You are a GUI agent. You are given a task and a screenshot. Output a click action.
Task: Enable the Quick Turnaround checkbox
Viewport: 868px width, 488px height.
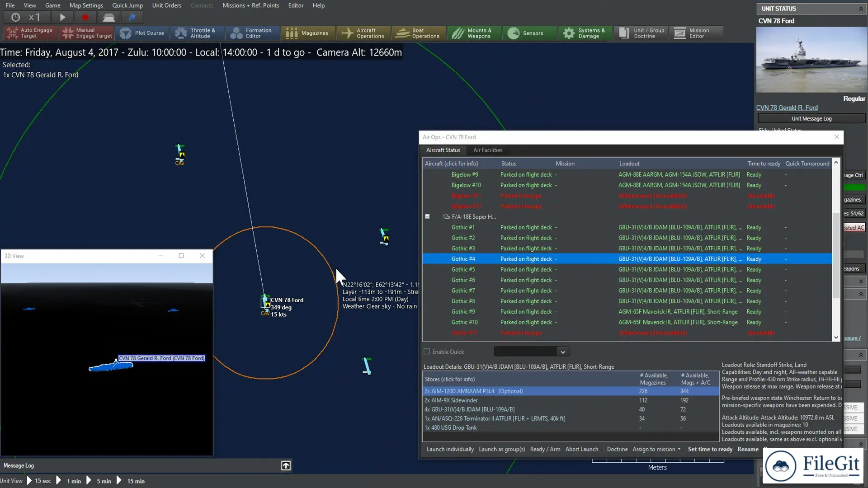point(426,352)
